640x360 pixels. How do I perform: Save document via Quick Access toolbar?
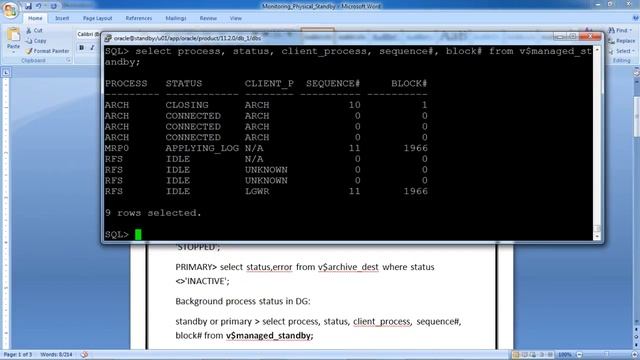pos(28,6)
